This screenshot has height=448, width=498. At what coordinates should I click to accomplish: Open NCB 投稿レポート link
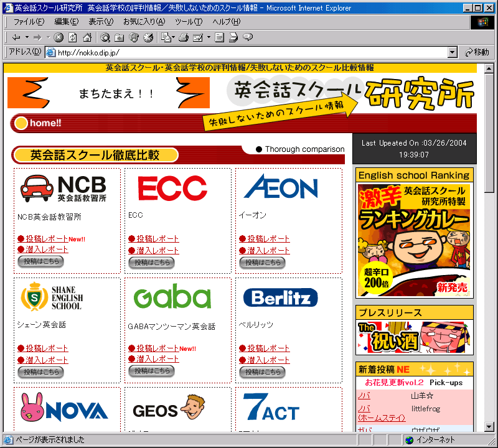pos(43,239)
